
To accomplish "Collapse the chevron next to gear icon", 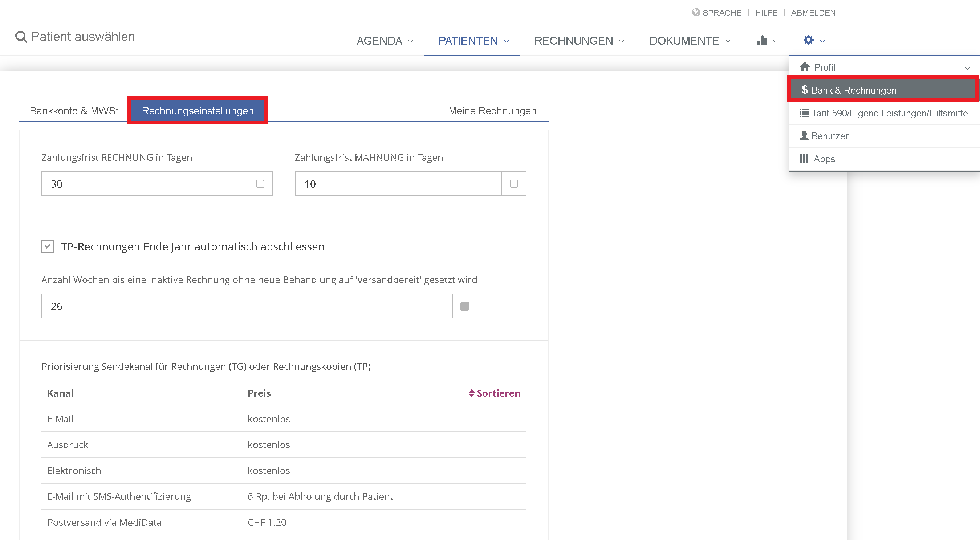I will pyautogui.click(x=822, y=41).
